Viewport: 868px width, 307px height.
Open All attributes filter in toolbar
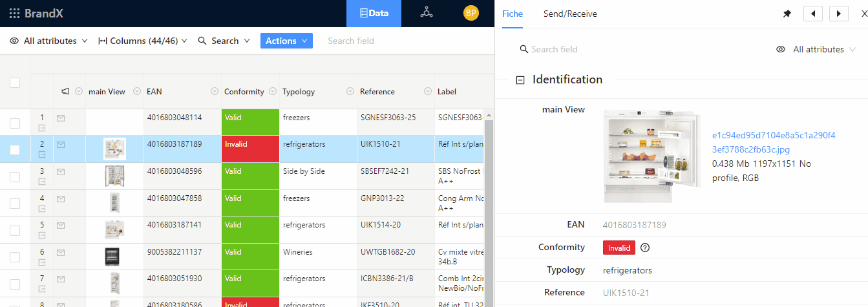tap(49, 41)
